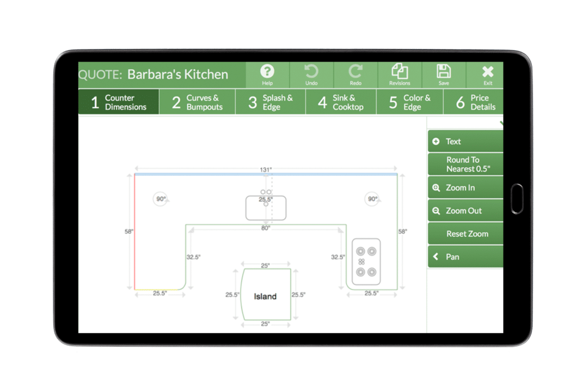Click the bottom-right 25.5" leg dimension
The width and height of the screenshot is (588, 392).
(x=372, y=293)
